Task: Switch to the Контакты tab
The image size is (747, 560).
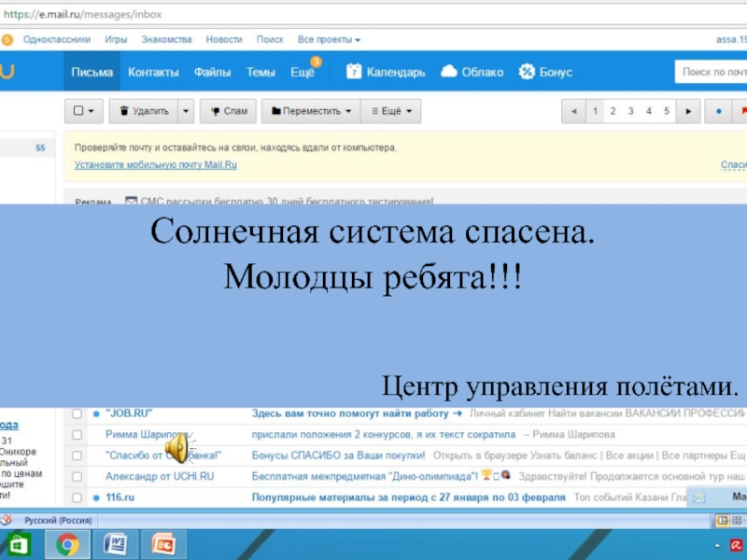Action: pyautogui.click(x=153, y=72)
